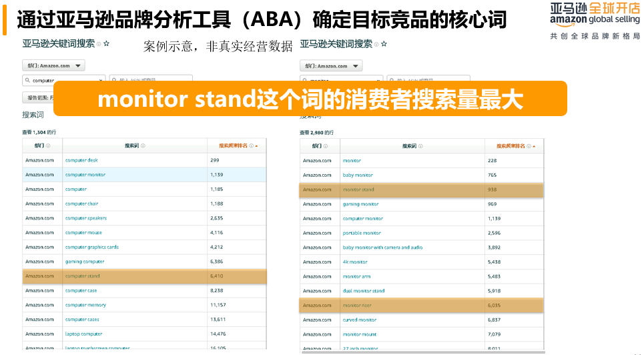Open the computer memory search term
Screen dimensions: 644x355
(x=85, y=305)
